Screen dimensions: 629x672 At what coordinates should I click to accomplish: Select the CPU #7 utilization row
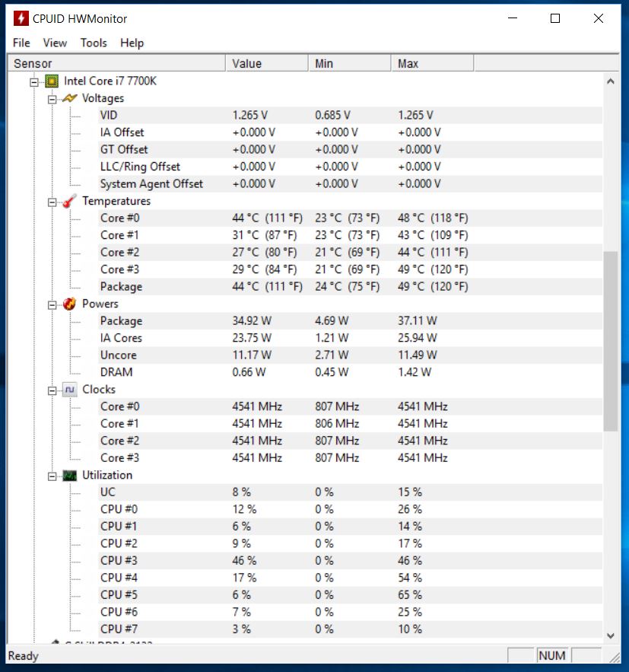[x=350, y=629]
